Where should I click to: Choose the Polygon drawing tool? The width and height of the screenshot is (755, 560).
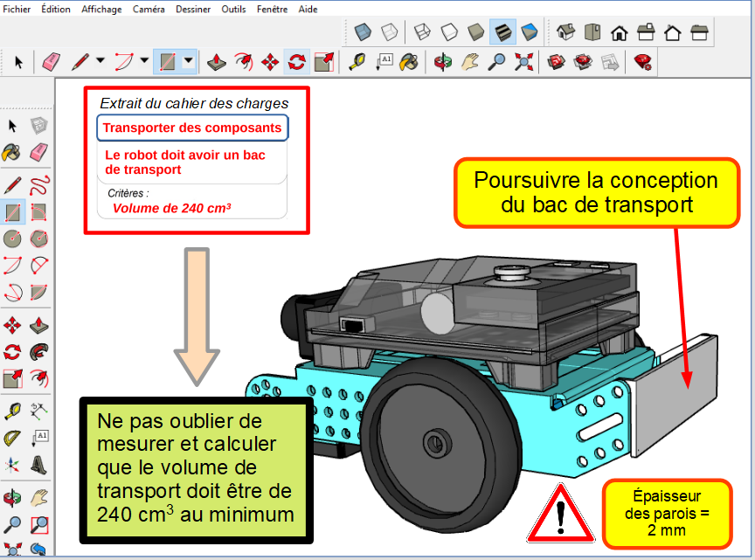[x=39, y=239]
